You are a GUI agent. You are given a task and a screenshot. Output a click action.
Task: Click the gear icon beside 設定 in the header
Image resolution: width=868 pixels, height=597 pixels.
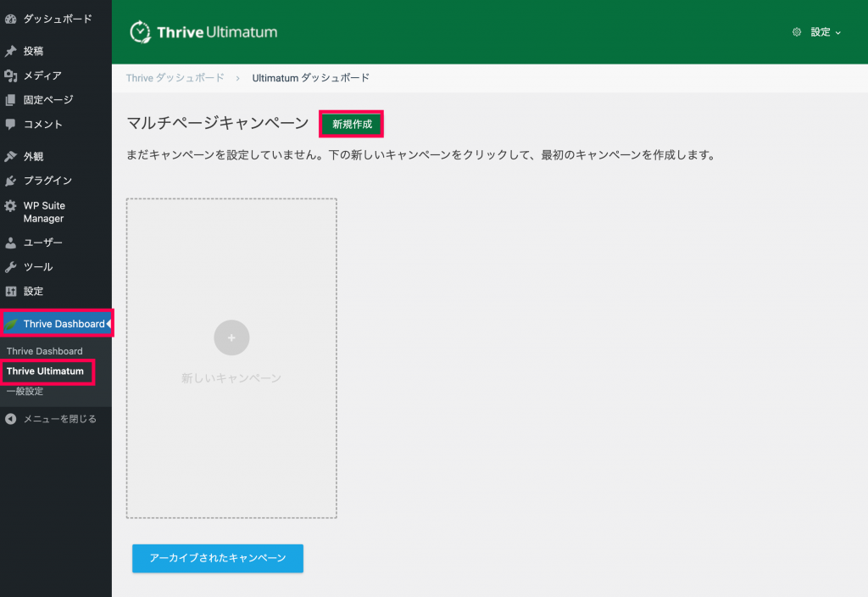pyautogui.click(x=797, y=32)
